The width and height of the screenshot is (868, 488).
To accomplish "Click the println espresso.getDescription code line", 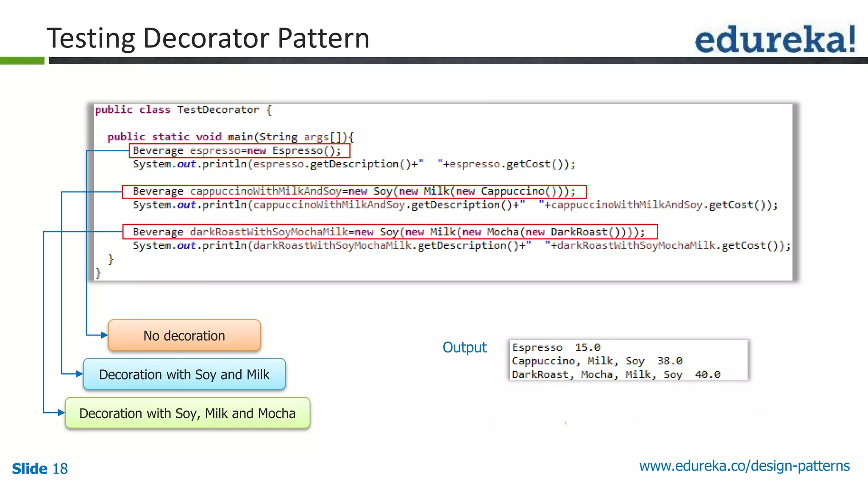I will click(354, 164).
